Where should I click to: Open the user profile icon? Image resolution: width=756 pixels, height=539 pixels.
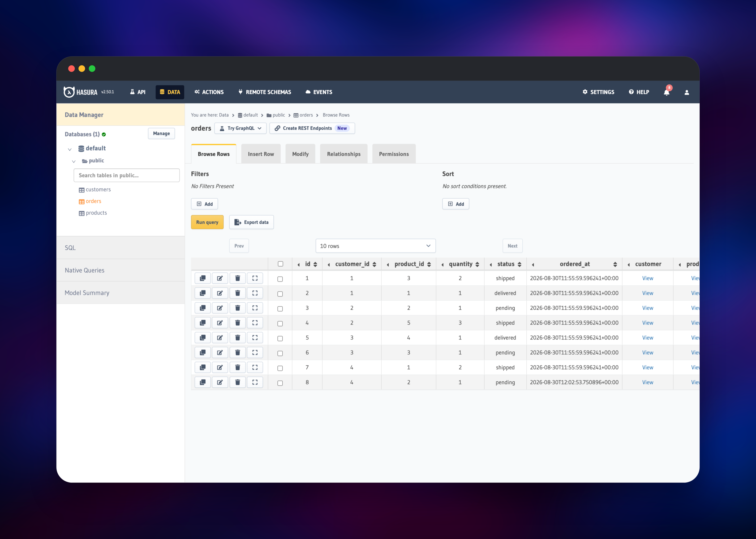pyautogui.click(x=687, y=92)
